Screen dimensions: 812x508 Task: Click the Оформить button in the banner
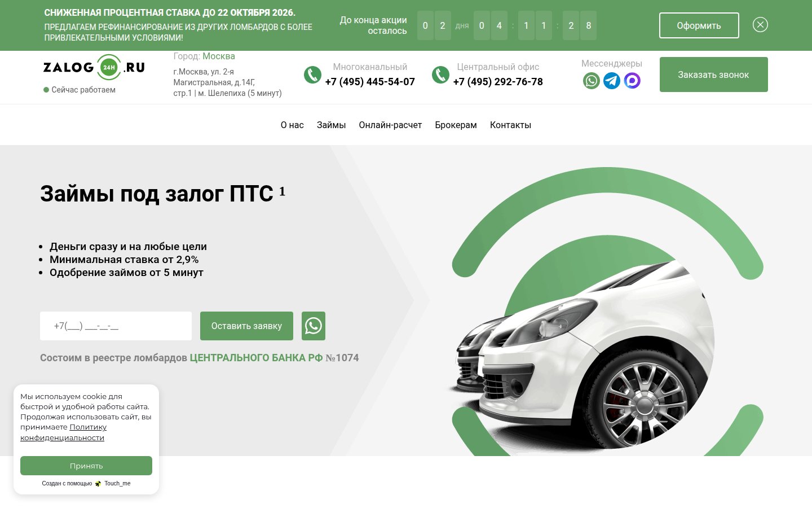(x=699, y=25)
